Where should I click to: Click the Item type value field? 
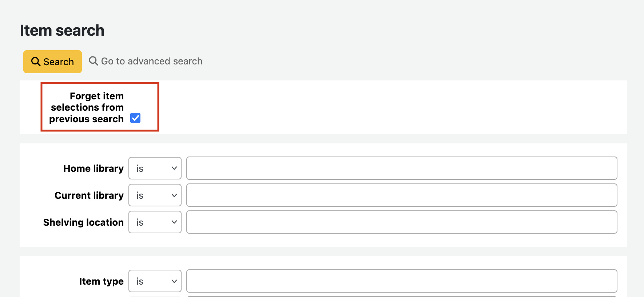(x=401, y=281)
